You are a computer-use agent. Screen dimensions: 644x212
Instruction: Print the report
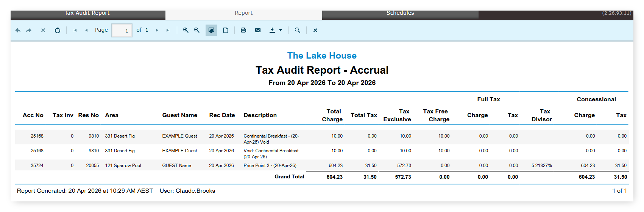(x=243, y=30)
